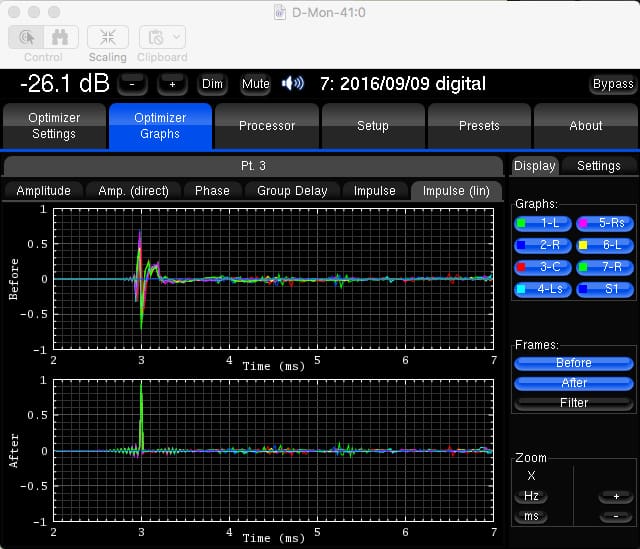Viewport: 640px width, 549px height.
Task: Open the Setup tab
Action: [373, 126]
